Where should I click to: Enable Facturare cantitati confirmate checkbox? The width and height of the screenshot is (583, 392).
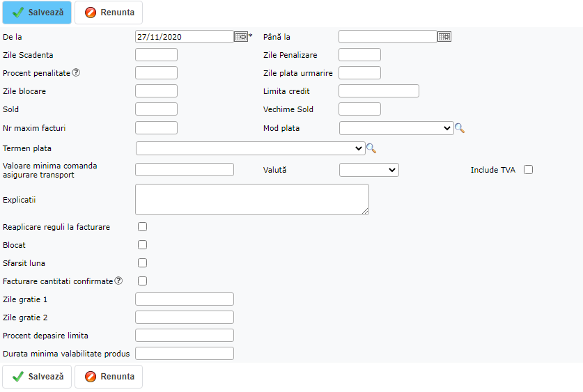[x=143, y=281]
